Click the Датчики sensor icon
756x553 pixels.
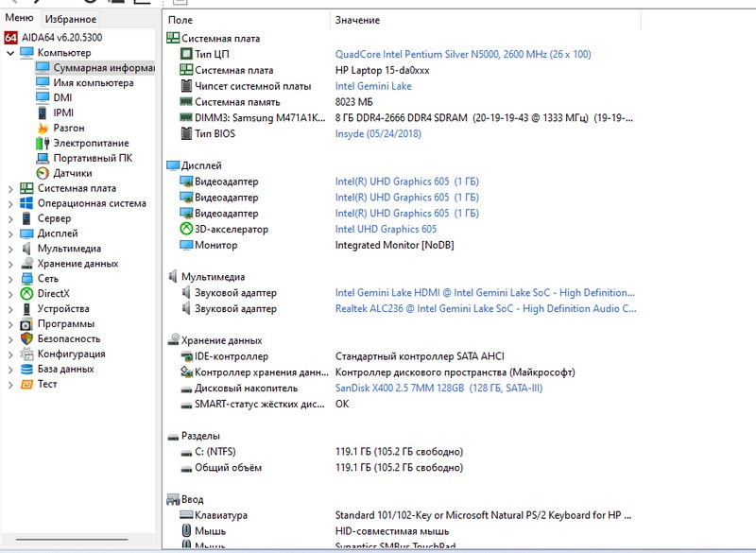43,173
